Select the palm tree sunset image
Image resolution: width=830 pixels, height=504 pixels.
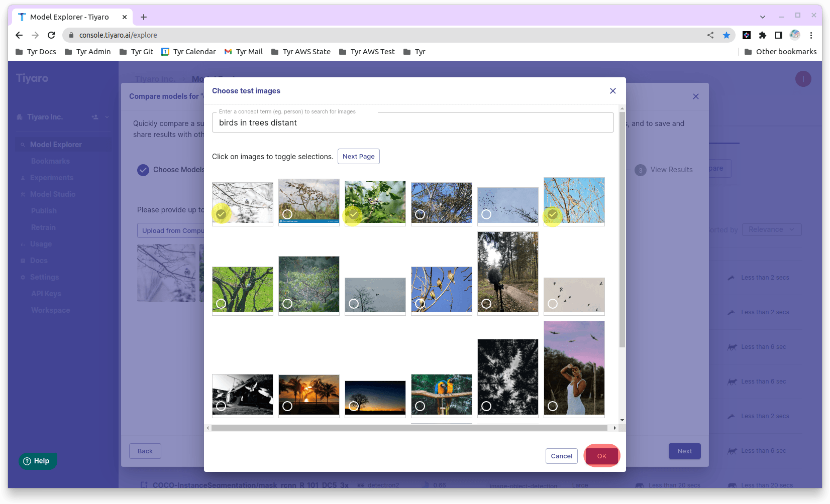tap(309, 395)
